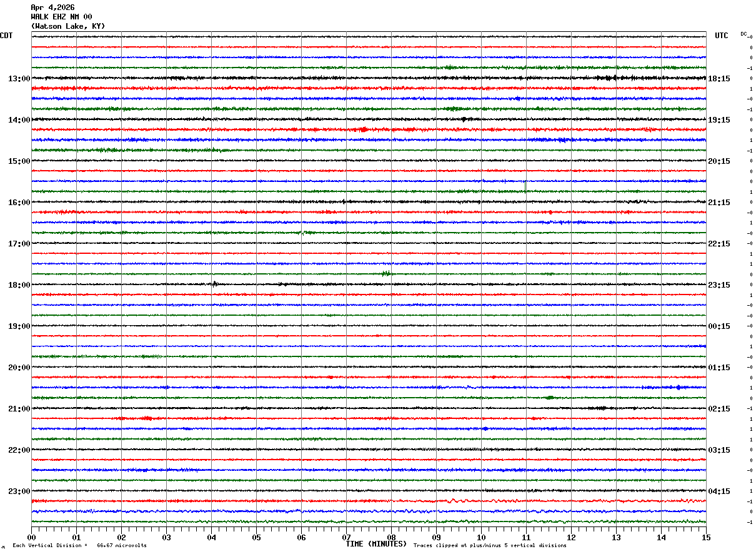Click the vertical division microvolts footnote
Screen dimensions: 756x554
[79, 545]
